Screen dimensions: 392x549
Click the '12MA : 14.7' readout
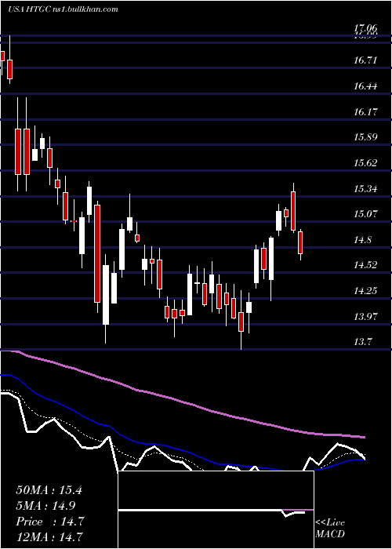(x=49, y=536)
